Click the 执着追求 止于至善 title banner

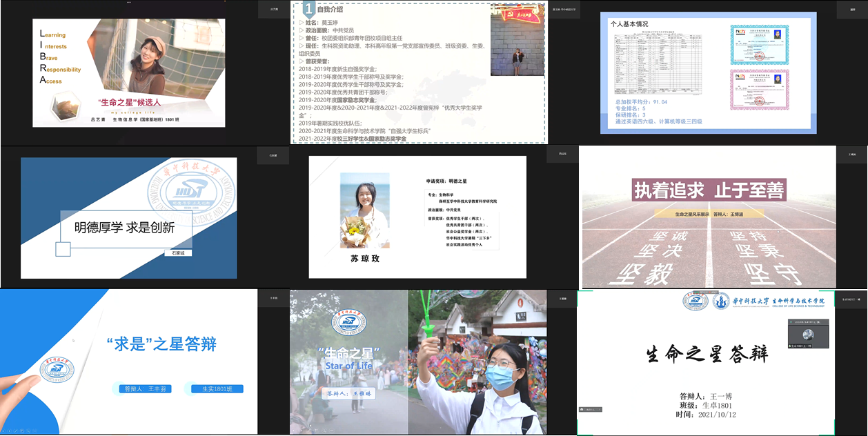[x=709, y=190]
